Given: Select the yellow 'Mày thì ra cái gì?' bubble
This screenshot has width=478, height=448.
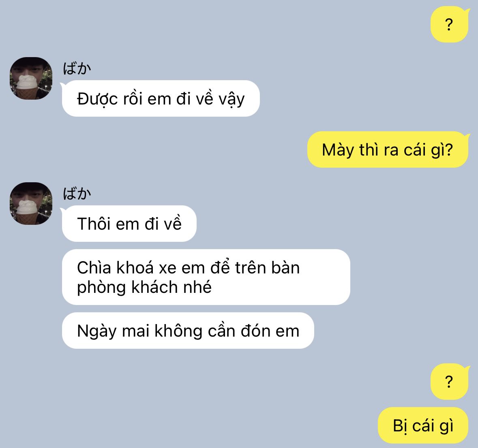Looking at the screenshot, I should [x=388, y=149].
